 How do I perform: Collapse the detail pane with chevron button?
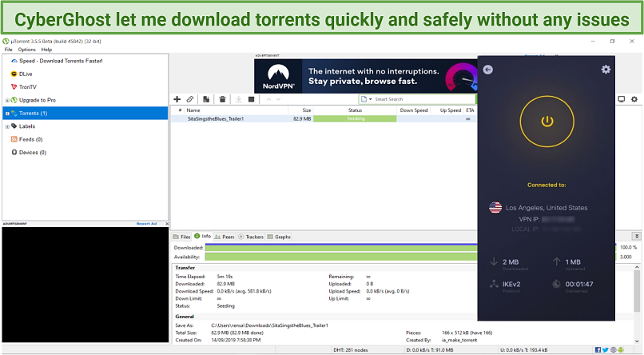(x=637, y=236)
